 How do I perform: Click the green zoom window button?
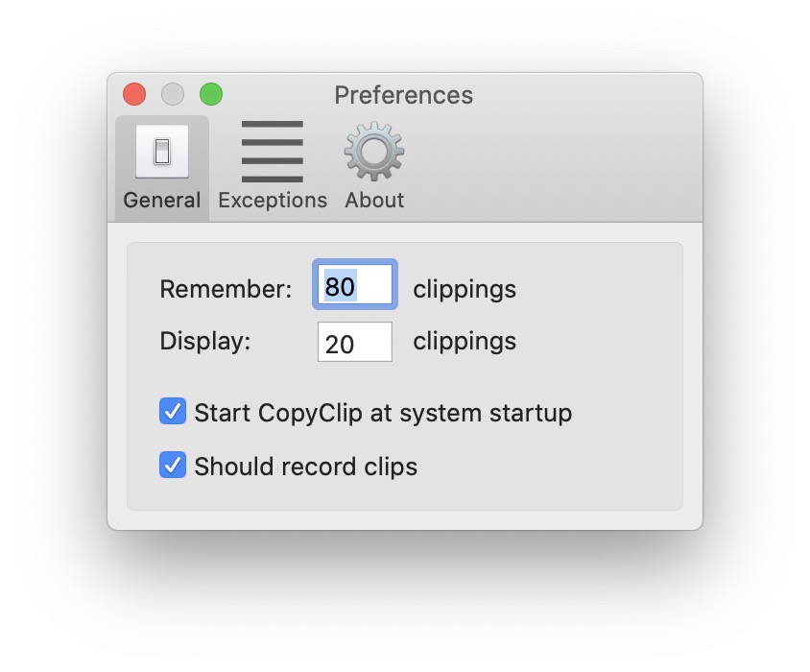point(211,94)
